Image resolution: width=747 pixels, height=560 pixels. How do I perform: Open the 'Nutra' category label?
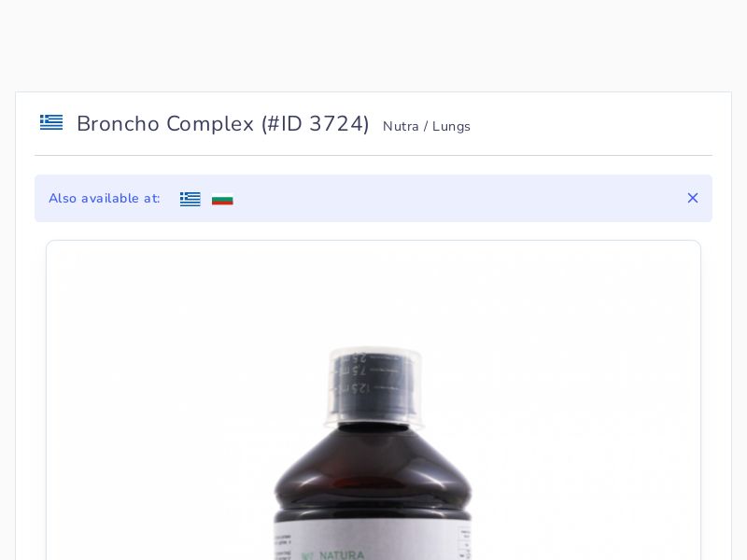tap(401, 127)
